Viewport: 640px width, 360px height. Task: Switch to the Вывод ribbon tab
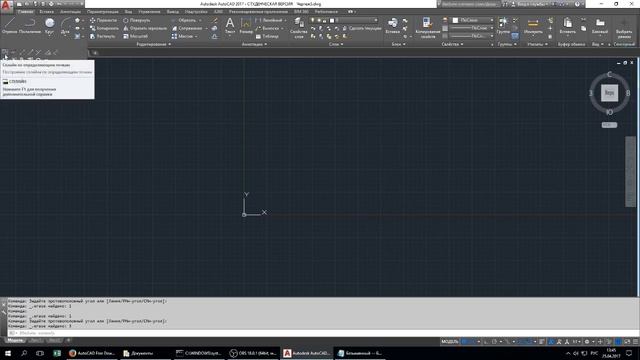click(x=173, y=12)
